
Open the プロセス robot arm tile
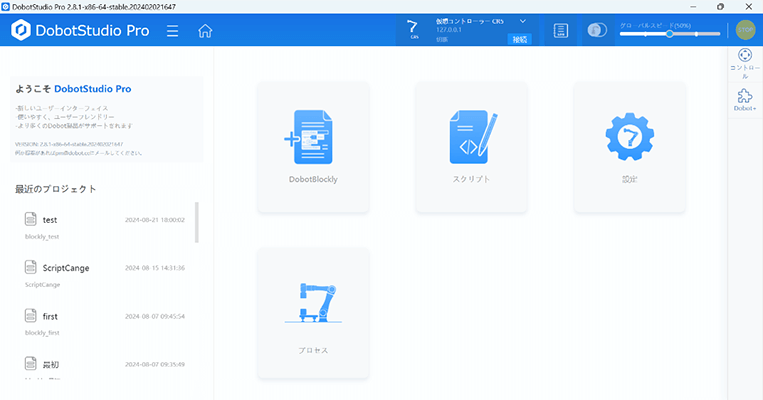(313, 313)
